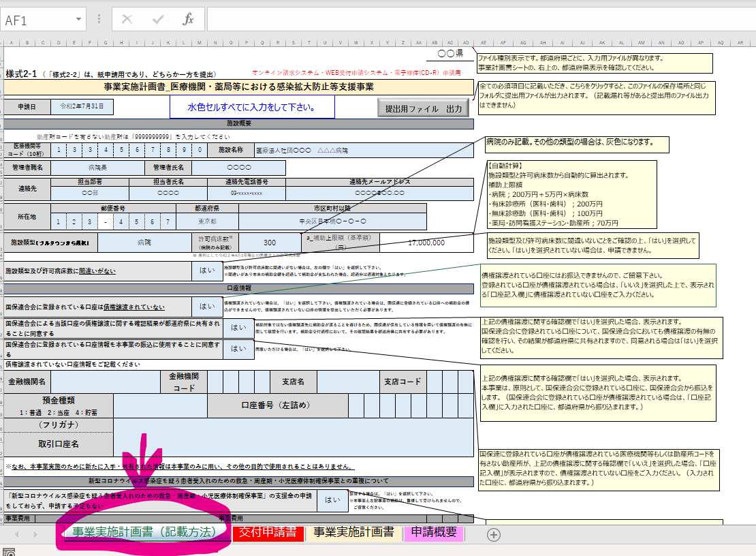Select the 【自動計算】 note box

[572, 194]
